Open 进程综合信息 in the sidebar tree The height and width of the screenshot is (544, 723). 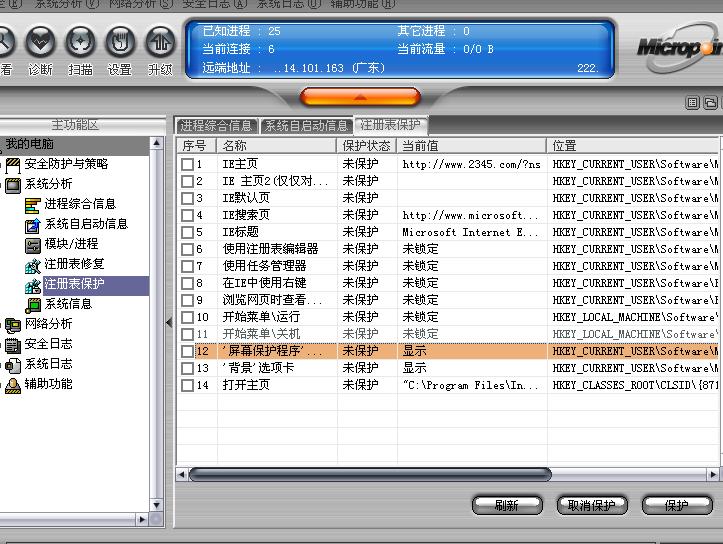79,204
